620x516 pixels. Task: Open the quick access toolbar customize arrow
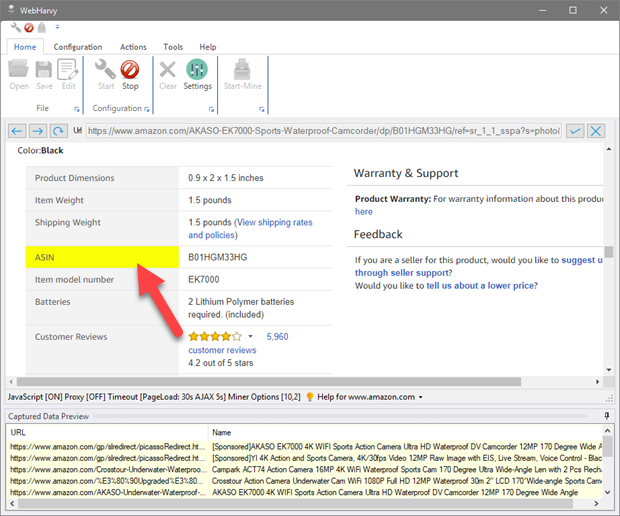click(57, 27)
